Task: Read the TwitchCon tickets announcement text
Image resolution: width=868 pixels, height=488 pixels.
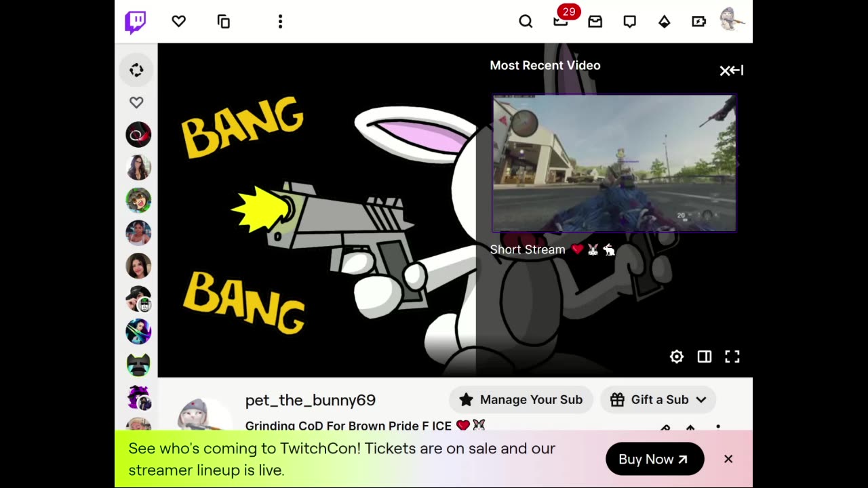Action: [342, 459]
